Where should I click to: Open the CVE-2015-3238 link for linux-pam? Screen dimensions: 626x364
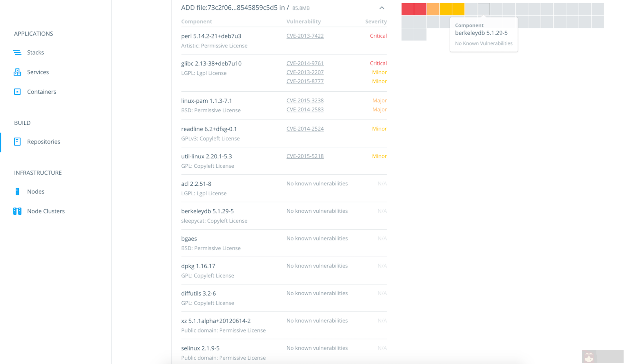305,100
